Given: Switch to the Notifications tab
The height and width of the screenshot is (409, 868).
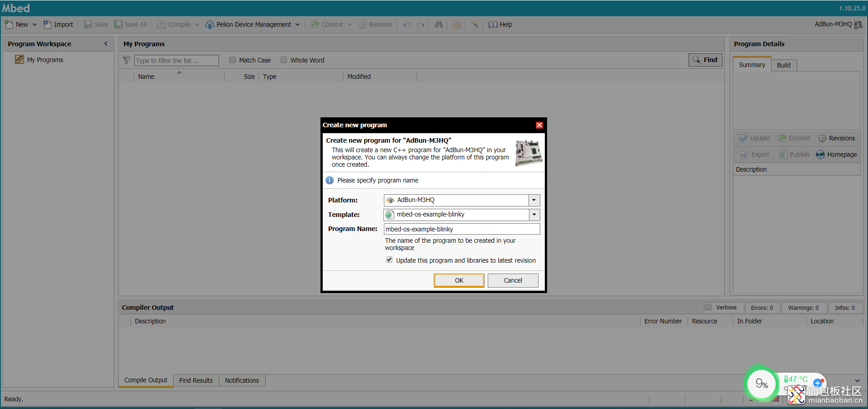Looking at the screenshot, I should (242, 380).
